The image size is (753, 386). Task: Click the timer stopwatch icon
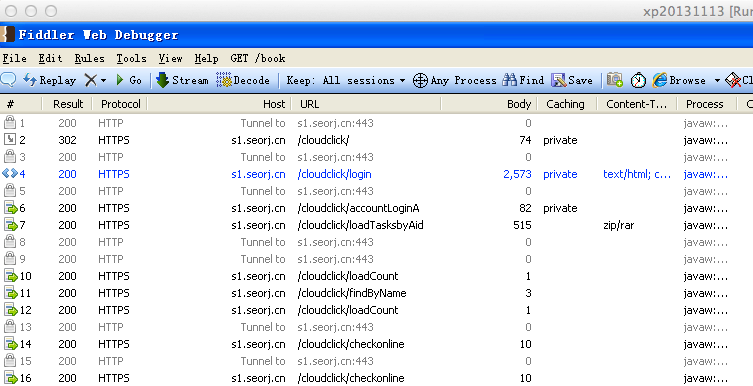(x=638, y=80)
